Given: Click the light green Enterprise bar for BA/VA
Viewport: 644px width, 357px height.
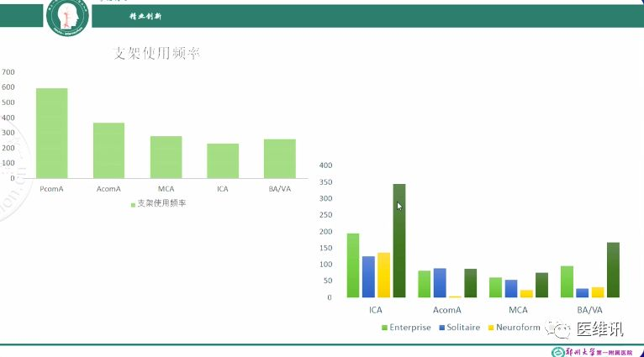Looking at the screenshot, I should (x=567, y=281).
